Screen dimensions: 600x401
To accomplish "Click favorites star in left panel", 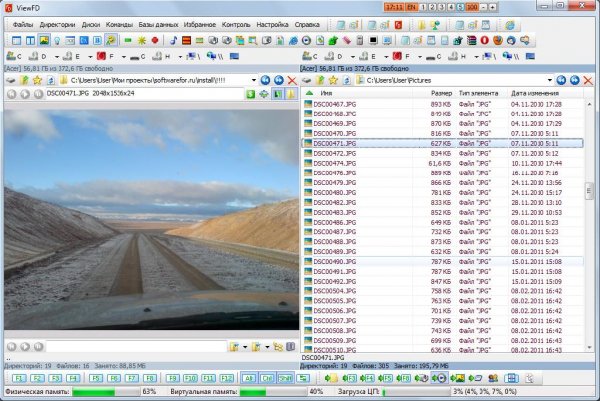I will pos(37,80).
